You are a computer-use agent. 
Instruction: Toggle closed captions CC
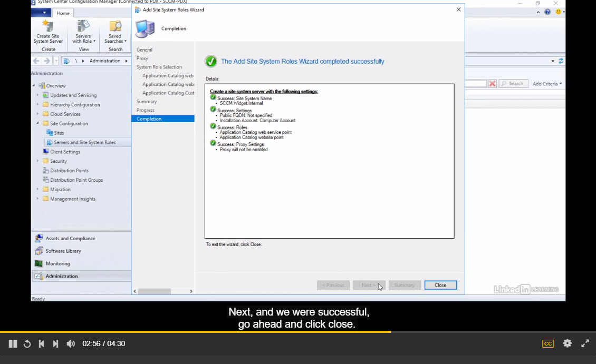pos(548,343)
